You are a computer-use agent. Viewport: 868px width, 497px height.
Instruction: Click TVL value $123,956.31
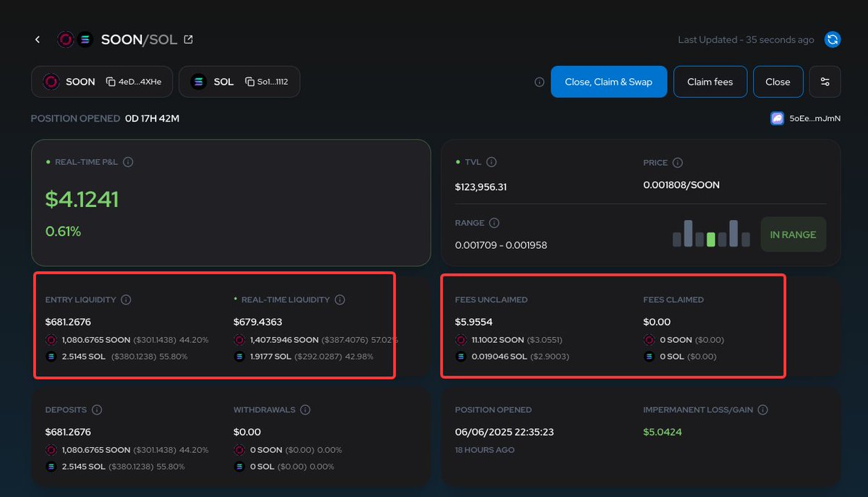(481, 187)
